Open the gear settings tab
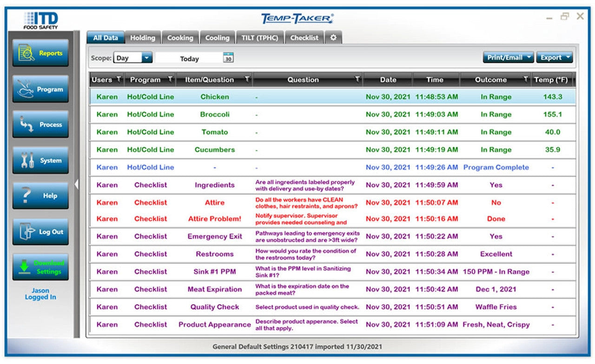595x364 pixels. 333,37
